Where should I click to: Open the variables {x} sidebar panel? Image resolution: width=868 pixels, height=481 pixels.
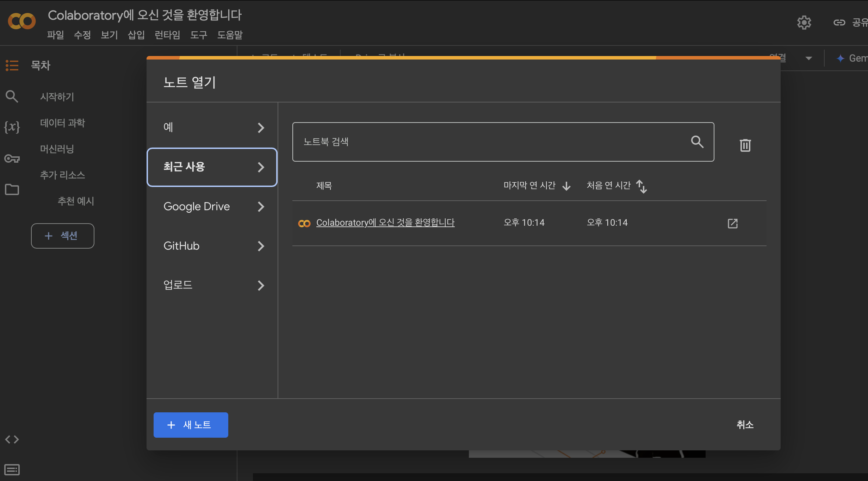pos(12,127)
